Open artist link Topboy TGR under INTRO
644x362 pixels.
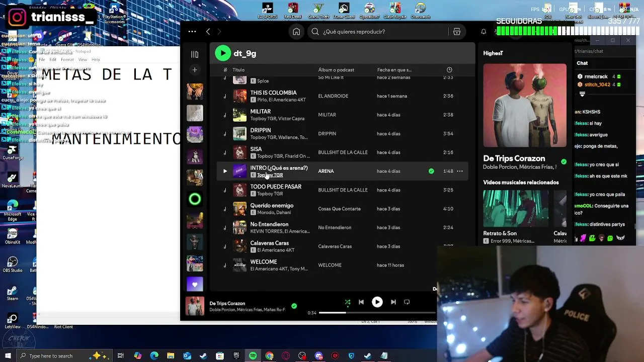click(x=270, y=175)
